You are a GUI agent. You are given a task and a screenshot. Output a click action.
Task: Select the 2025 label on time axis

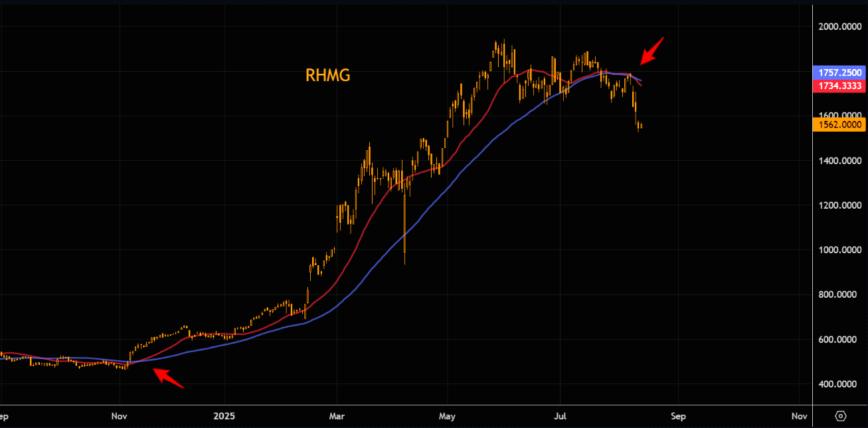(x=224, y=417)
